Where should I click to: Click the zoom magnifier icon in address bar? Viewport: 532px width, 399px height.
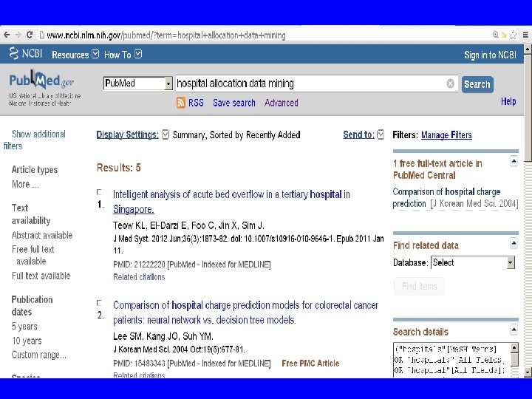click(496, 35)
